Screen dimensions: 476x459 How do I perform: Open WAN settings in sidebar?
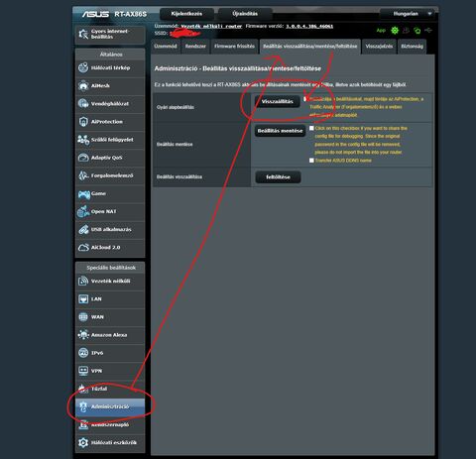[110, 317]
